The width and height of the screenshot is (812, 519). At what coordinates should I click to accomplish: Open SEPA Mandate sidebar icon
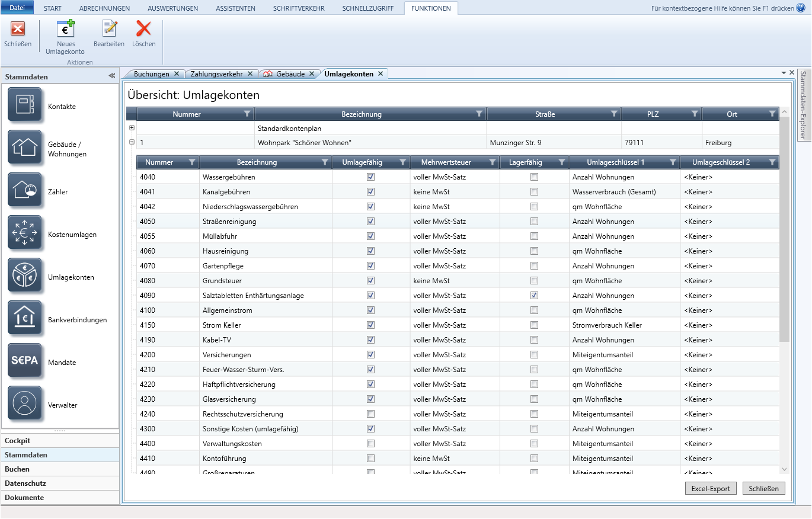25,361
